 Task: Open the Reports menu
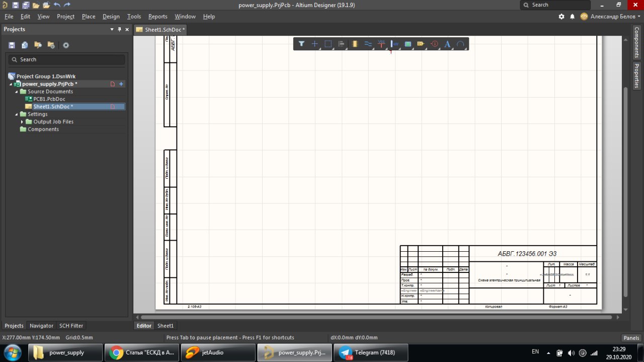(157, 16)
